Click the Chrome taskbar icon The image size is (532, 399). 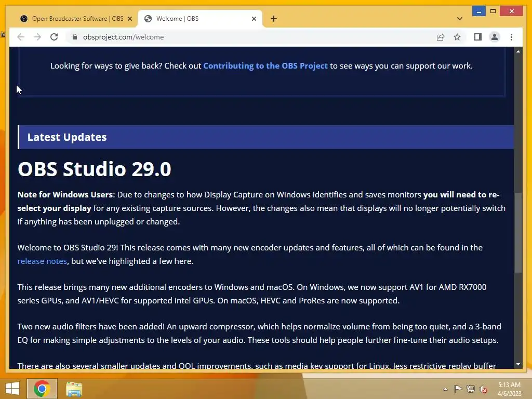[x=42, y=389]
